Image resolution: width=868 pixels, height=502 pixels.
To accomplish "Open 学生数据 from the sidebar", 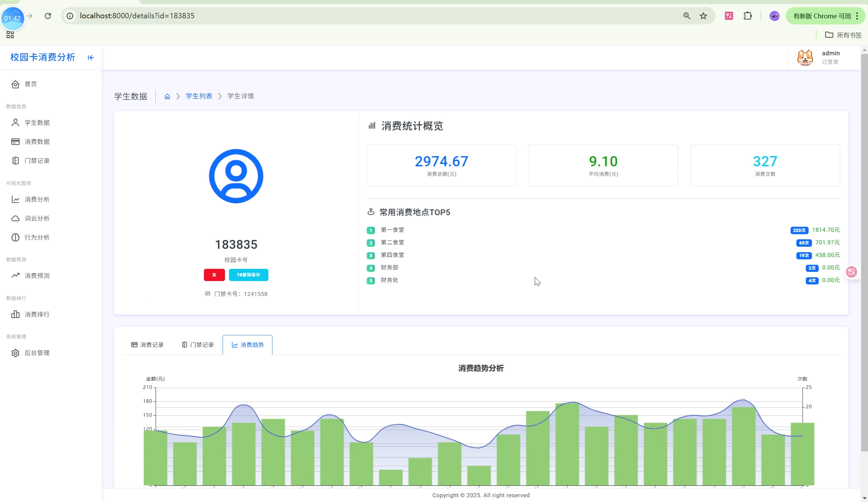I will tap(37, 123).
